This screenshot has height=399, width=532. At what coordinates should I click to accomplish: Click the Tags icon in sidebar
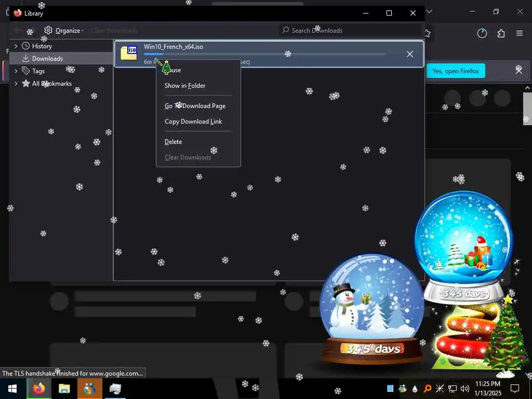point(26,71)
